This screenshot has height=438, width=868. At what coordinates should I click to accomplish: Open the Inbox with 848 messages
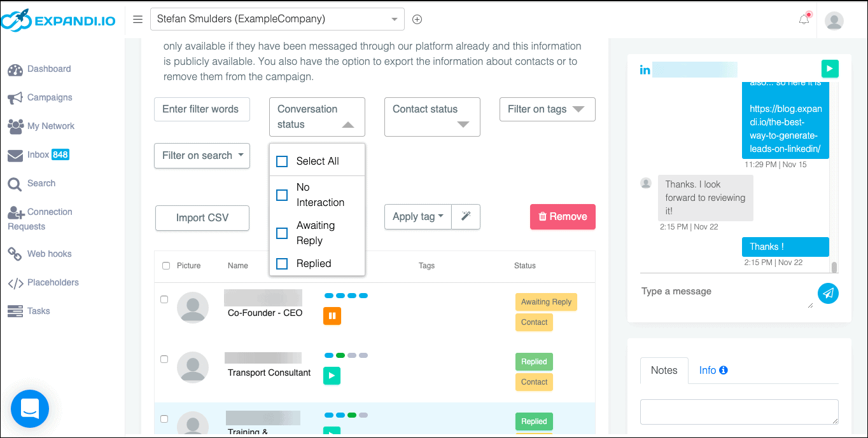pos(38,155)
